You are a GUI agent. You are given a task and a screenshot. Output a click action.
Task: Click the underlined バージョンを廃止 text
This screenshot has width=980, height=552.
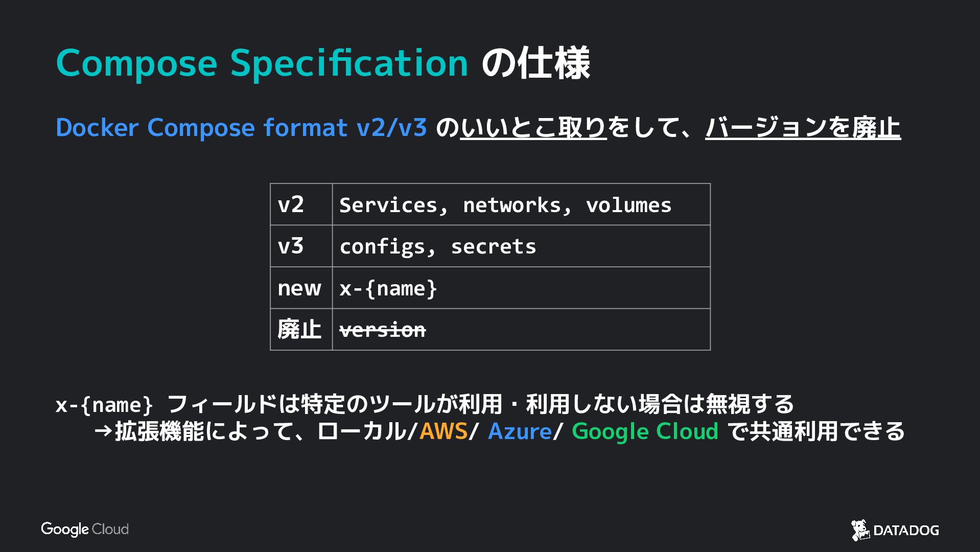point(803,127)
